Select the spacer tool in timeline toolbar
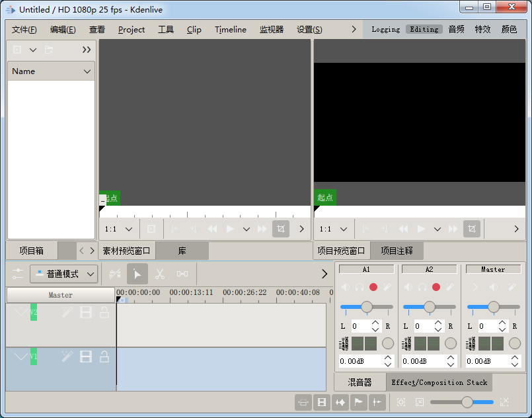The width and height of the screenshot is (532, 418). (182, 274)
